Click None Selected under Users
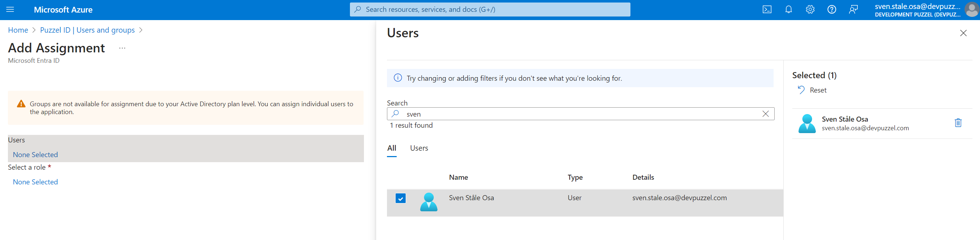 coord(35,155)
